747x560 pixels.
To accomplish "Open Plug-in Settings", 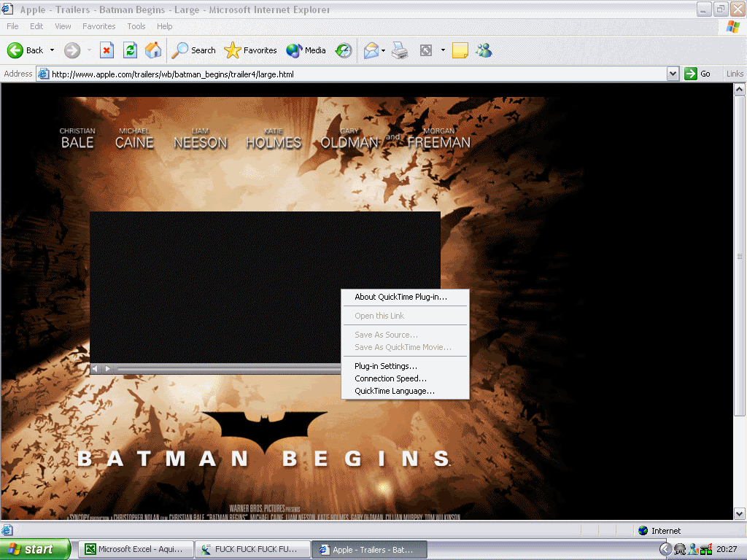I will coord(406,366).
